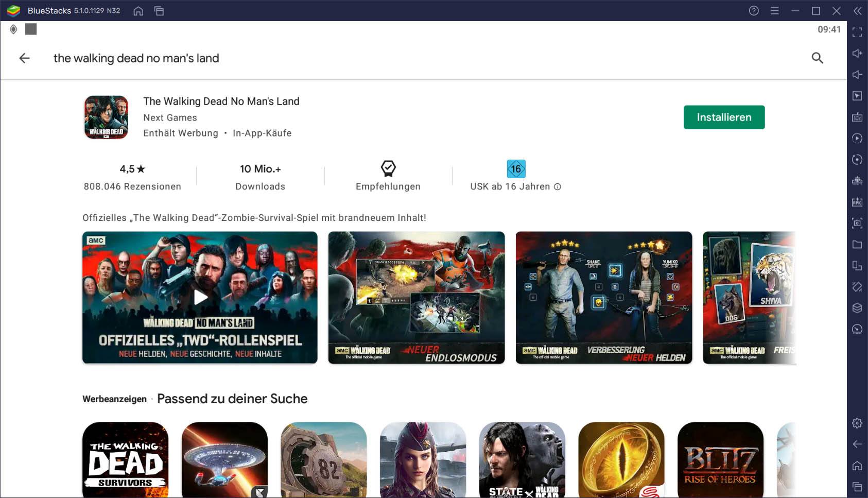Viewport: 868px width, 498px height.
Task: Lock the mouse cursor via sidebar icon
Action: pyautogui.click(x=857, y=96)
